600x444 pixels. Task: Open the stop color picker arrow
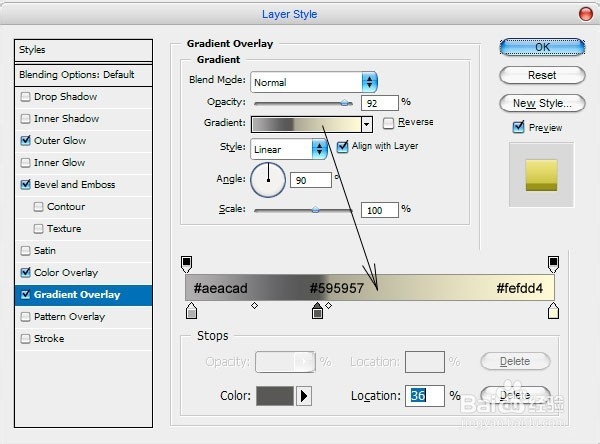(304, 396)
